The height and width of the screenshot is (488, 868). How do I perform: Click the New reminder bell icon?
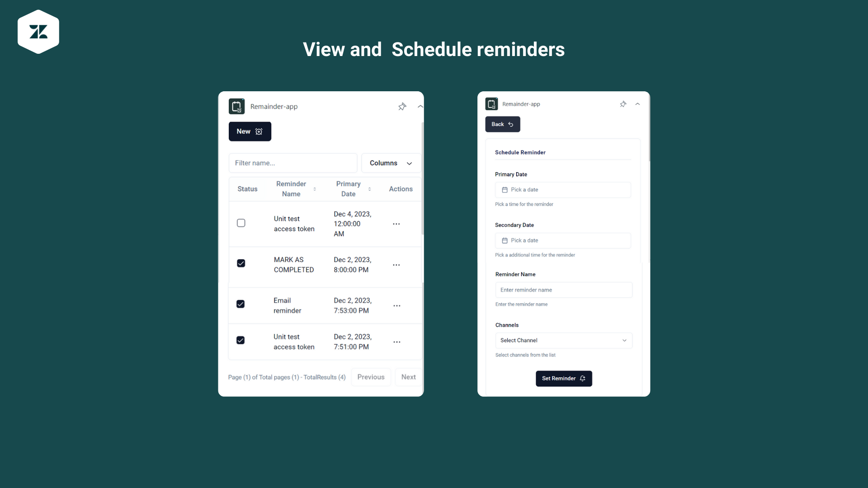pyautogui.click(x=258, y=131)
